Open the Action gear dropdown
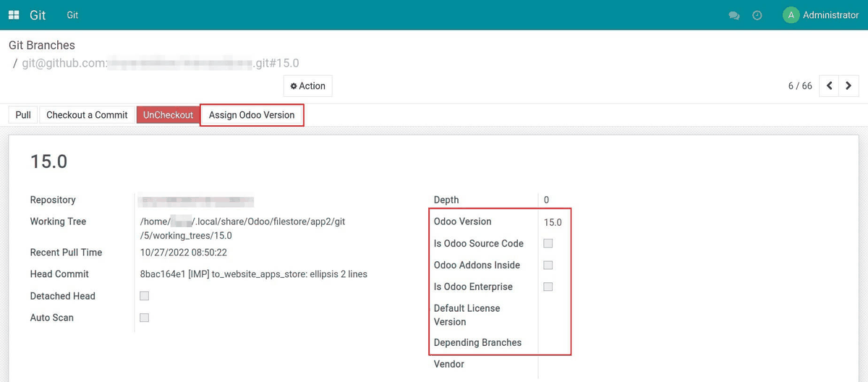This screenshot has width=868, height=382. click(x=308, y=86)
